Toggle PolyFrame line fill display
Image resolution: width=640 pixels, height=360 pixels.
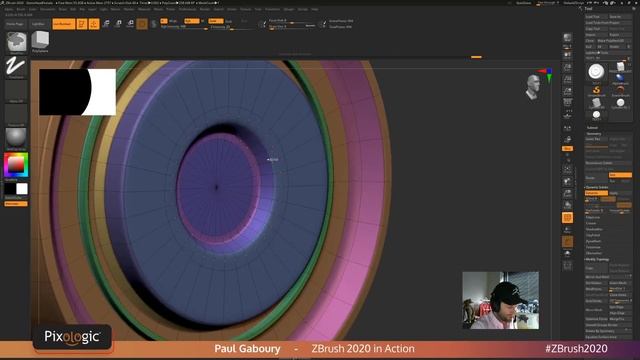point(567,218)
